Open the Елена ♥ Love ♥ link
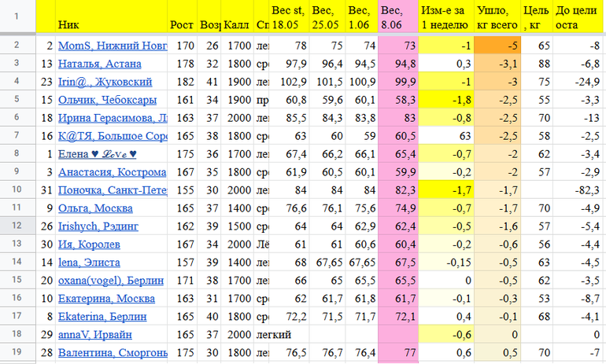Screen dimensions: 606x364 click(98, 155)
